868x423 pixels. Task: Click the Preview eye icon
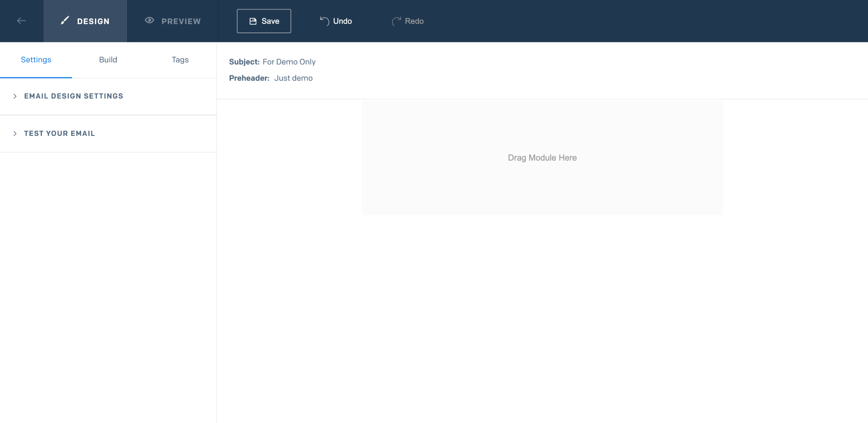[x=149, y=20]
